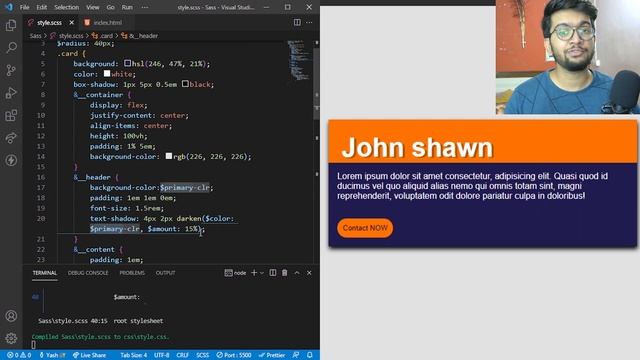Run Prettier from status bar

272,355
